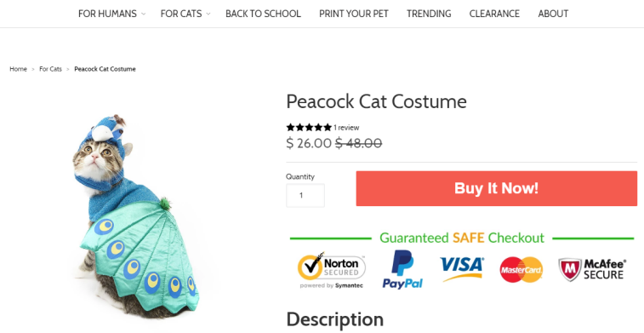
Task: Expand the For Humans menu chevron
Action: pos(143,14)
